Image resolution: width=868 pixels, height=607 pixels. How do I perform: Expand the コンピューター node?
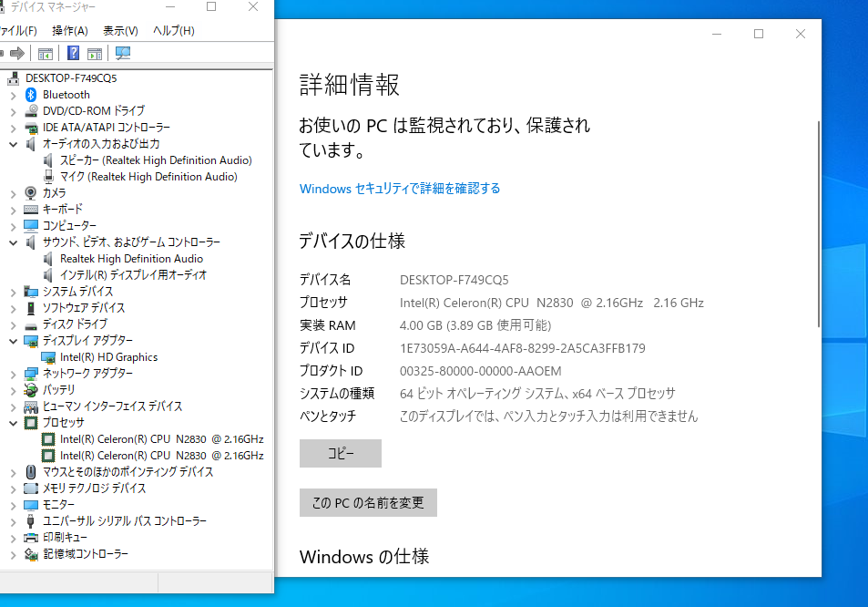coord(14,227)
